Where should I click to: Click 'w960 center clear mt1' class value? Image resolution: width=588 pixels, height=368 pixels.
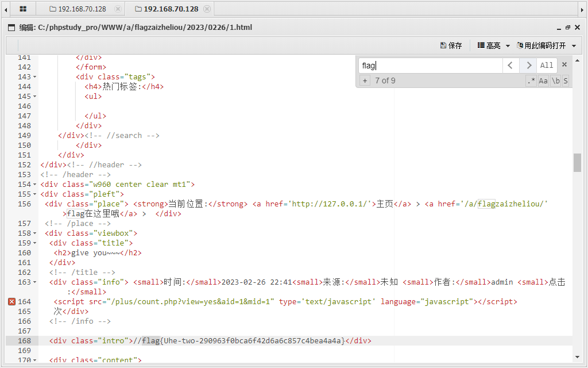tap(140, 185)
